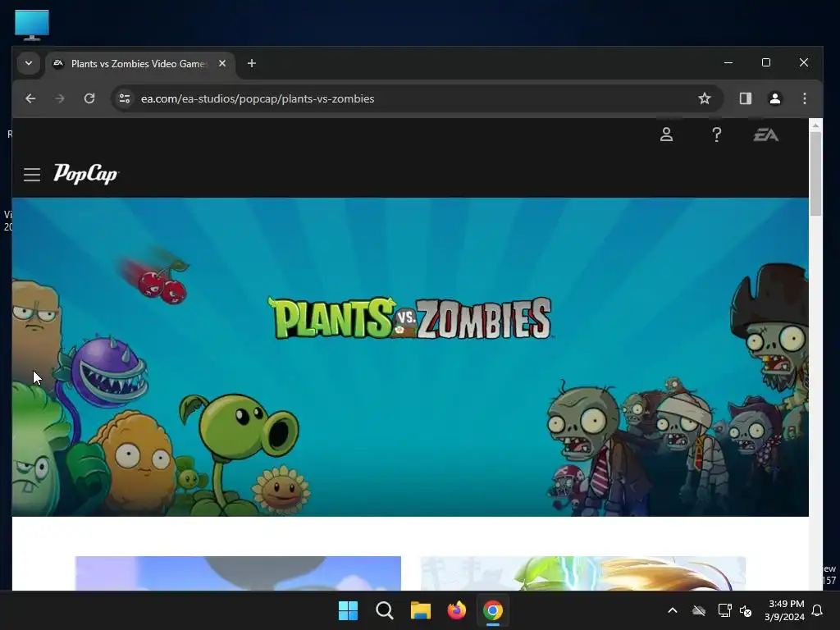Open the right game card thumbnail
The width and height of the screenshot is (840, 630).
583,573
